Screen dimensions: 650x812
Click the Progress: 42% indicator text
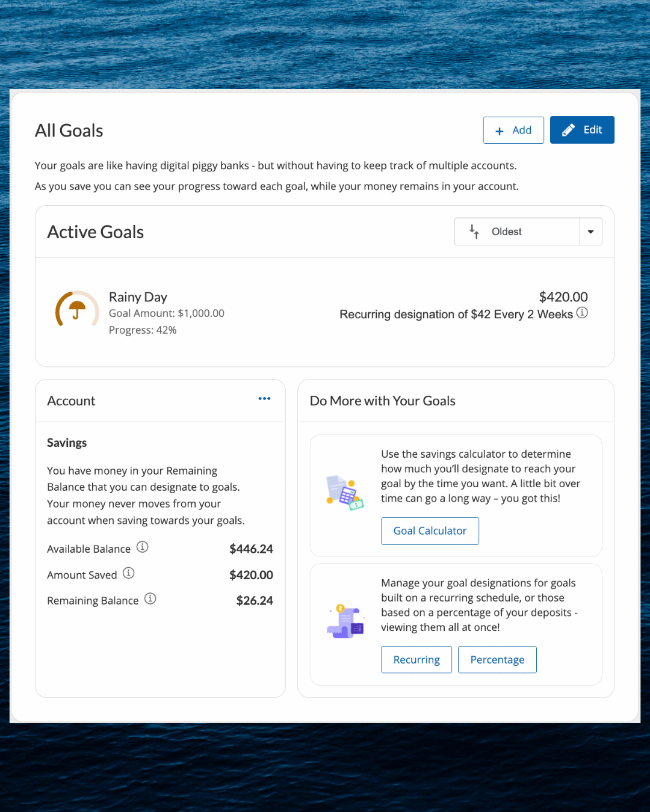pos(143,330)
